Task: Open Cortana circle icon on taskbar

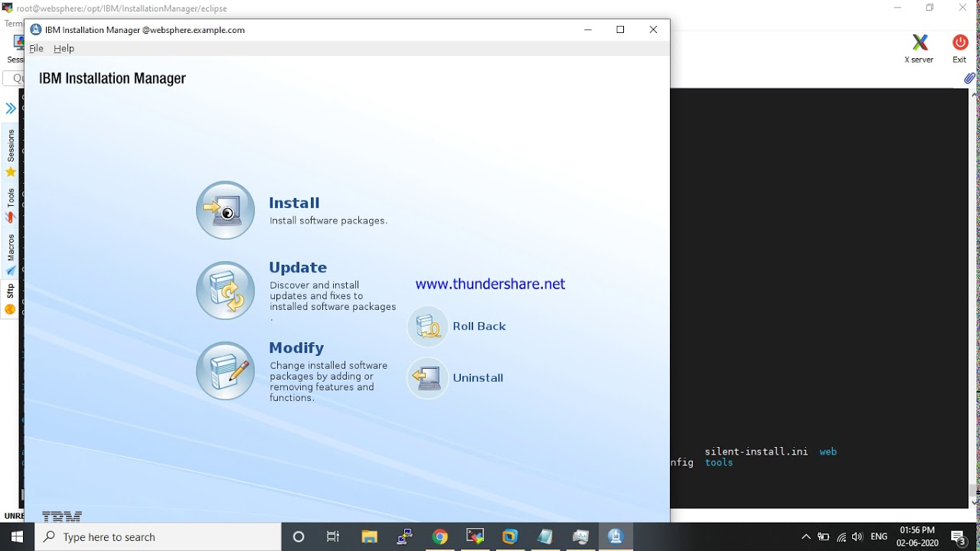Action: tap(299, 536)
